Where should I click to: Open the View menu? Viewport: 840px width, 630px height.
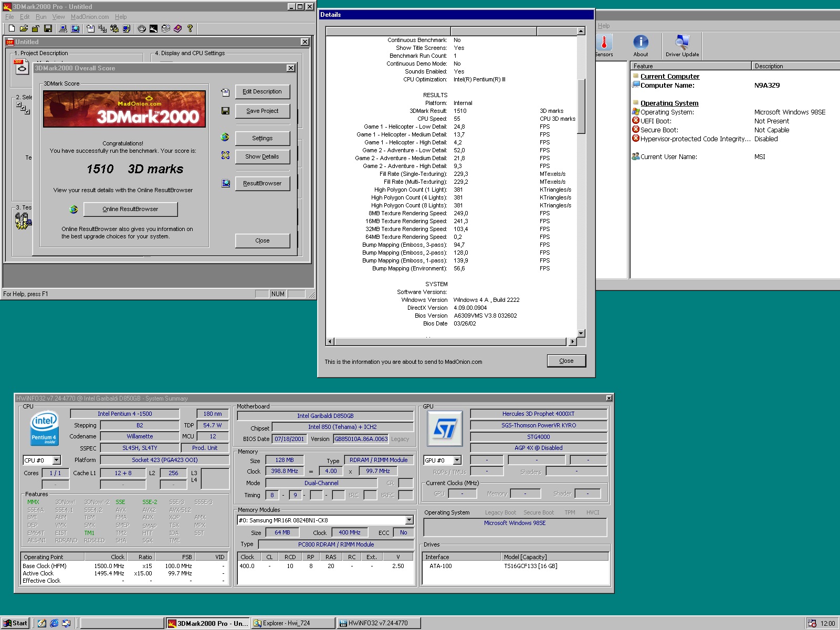(x=58, y=17)
